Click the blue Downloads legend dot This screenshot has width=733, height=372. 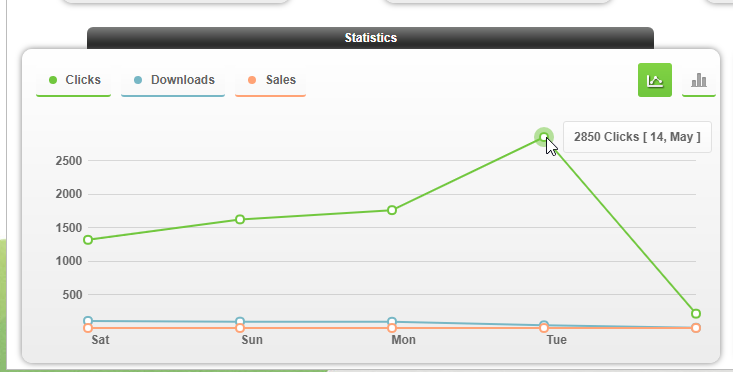pyautogui.click(x=138, y=80)
